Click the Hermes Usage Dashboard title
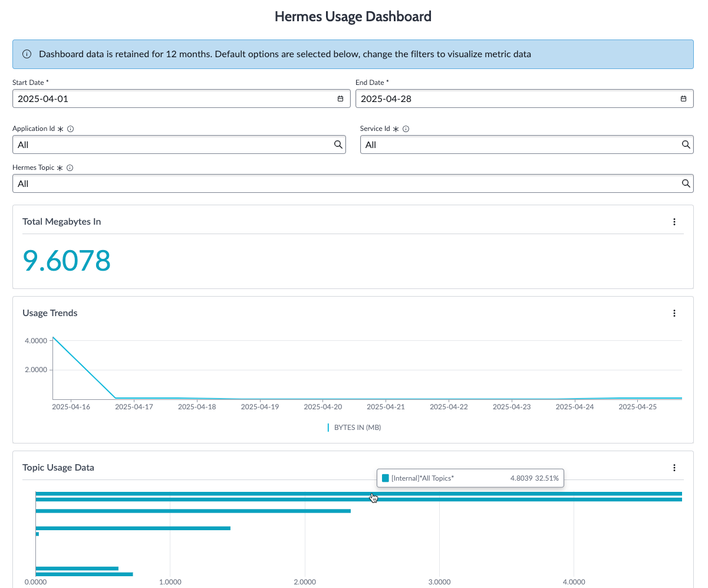 353,17
